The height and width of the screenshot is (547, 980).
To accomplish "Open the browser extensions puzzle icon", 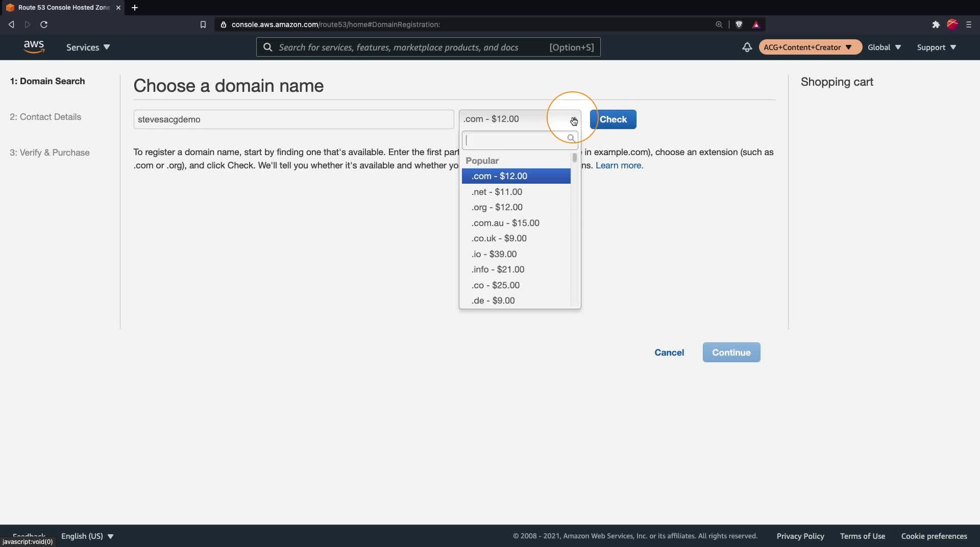I will pos(936,24).
